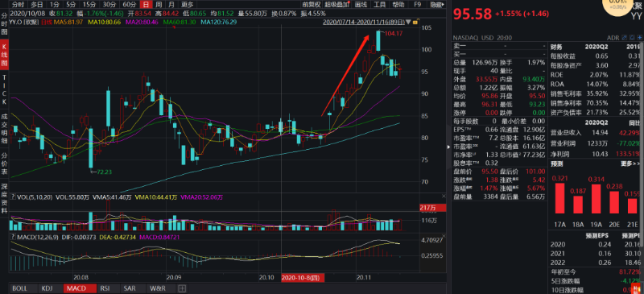This screenshot has height=294, width=644.
Task: Click the MA5:81.97 indicator label
Action: [69, 22]
